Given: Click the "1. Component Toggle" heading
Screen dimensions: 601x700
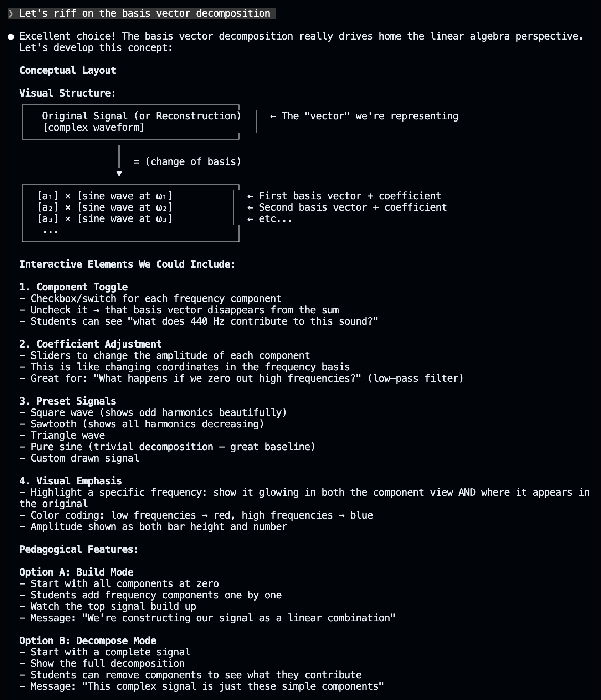Looking at the screenshot, I should tap(73, 287).
